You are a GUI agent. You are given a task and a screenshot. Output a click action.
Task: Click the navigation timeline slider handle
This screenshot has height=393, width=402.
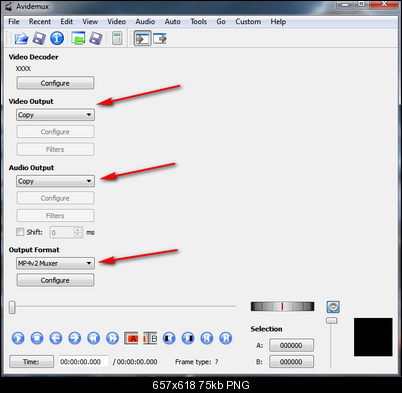[x=12, y=307]
